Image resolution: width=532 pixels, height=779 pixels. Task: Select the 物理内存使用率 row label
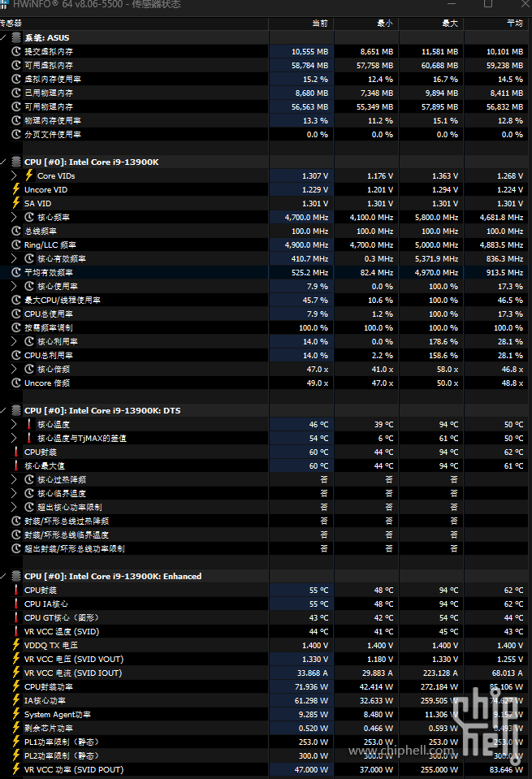(53, 121)
